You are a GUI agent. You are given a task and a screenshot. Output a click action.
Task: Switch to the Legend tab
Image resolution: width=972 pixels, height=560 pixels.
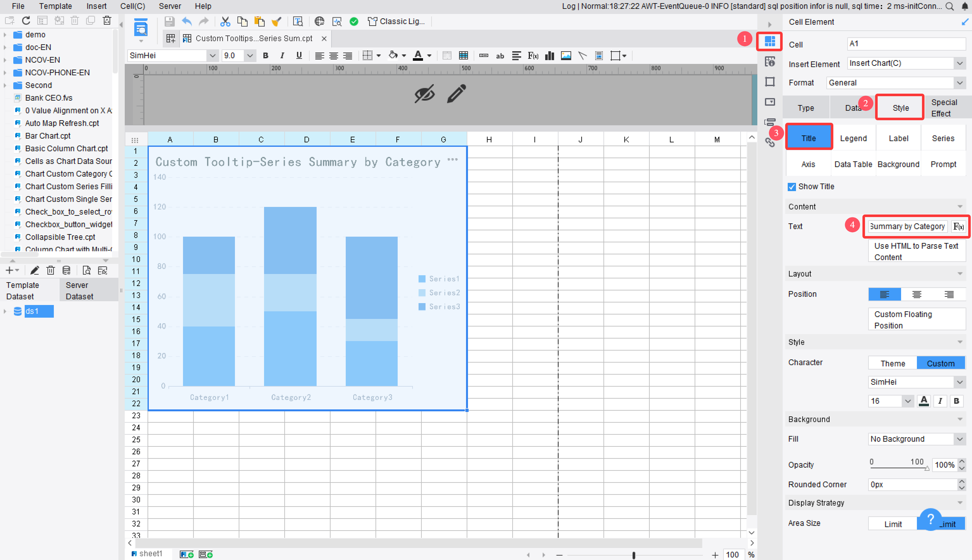853,139
